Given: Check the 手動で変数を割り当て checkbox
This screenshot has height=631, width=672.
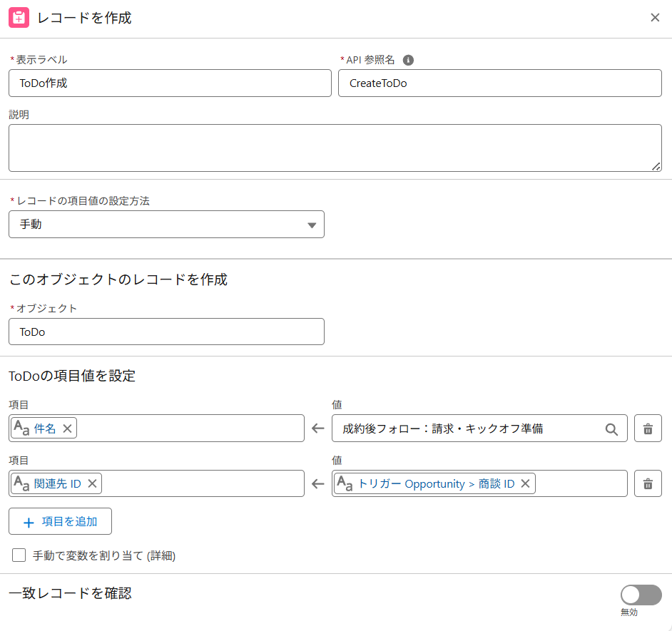Looking at the screenshot, I should point(19,555).
